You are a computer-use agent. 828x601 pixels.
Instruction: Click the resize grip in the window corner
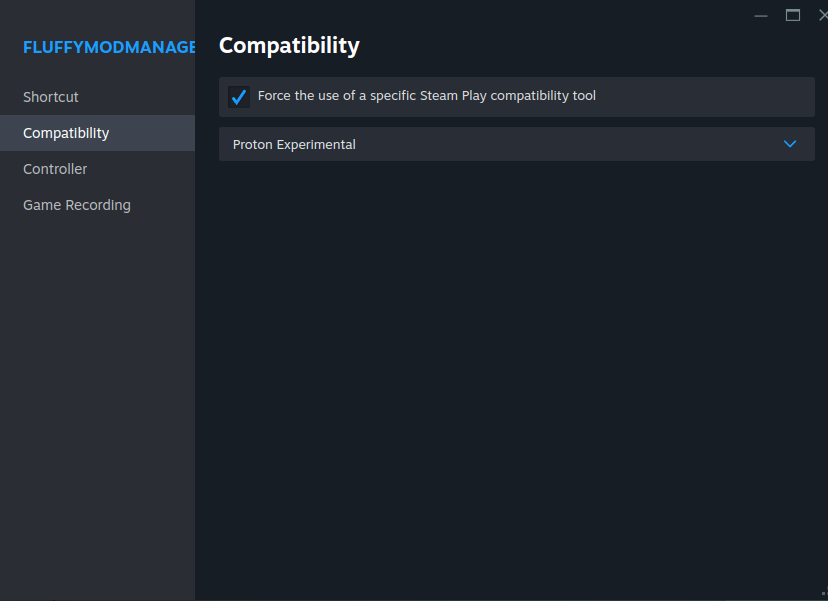823,595
